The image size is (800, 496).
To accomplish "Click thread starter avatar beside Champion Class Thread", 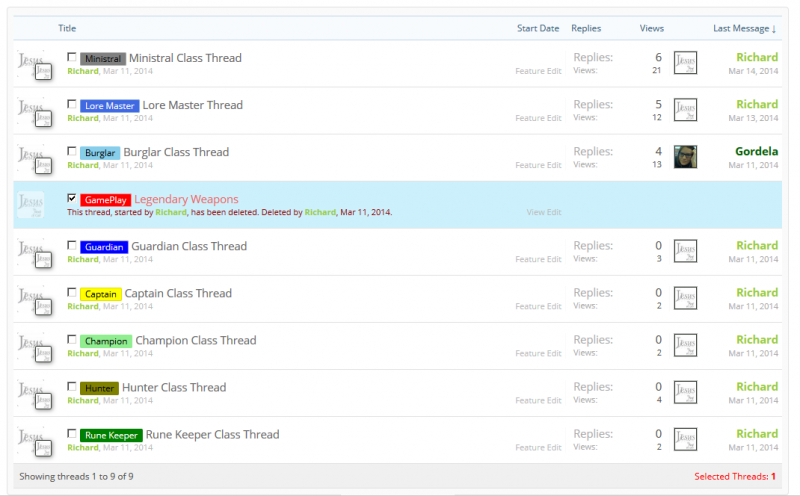I will (32, 346).
